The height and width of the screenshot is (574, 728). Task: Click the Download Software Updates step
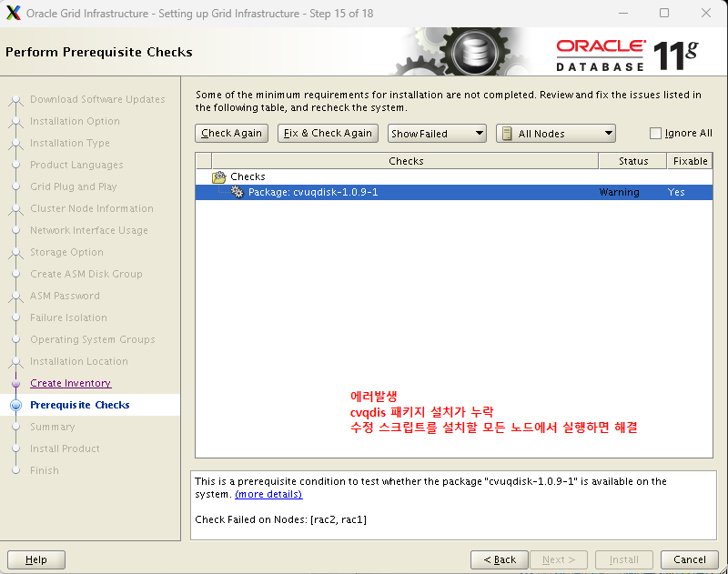click(x=97, y=99)
